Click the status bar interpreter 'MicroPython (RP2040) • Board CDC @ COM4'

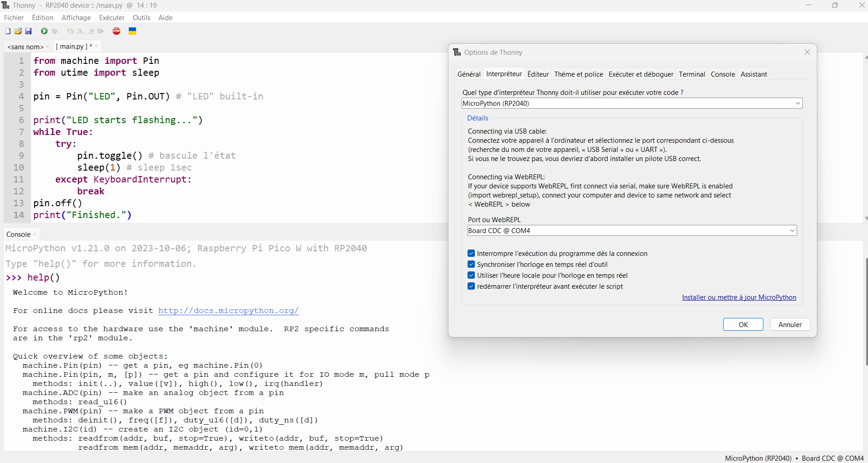(794, 458)
